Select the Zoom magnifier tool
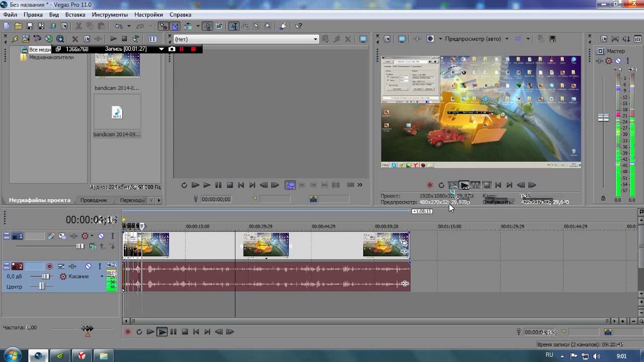Screen dimensions: 644x362 point(268,26)
